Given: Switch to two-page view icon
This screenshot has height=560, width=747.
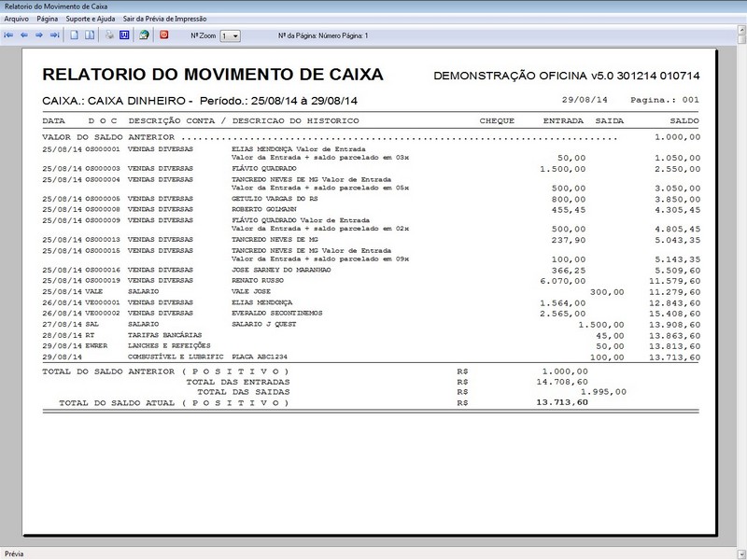Looking at the screenshot, I should [x=88, y=35].
